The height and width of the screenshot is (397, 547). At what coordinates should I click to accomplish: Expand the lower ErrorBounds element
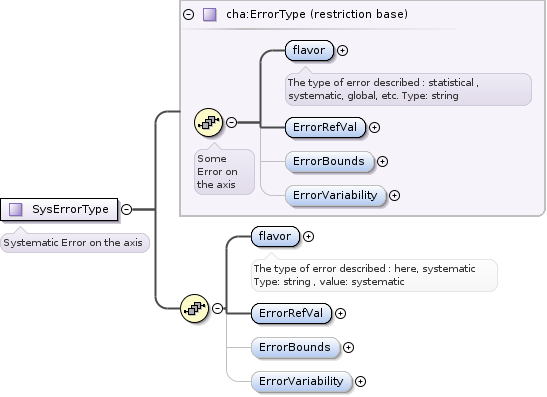tap(348, 347)
